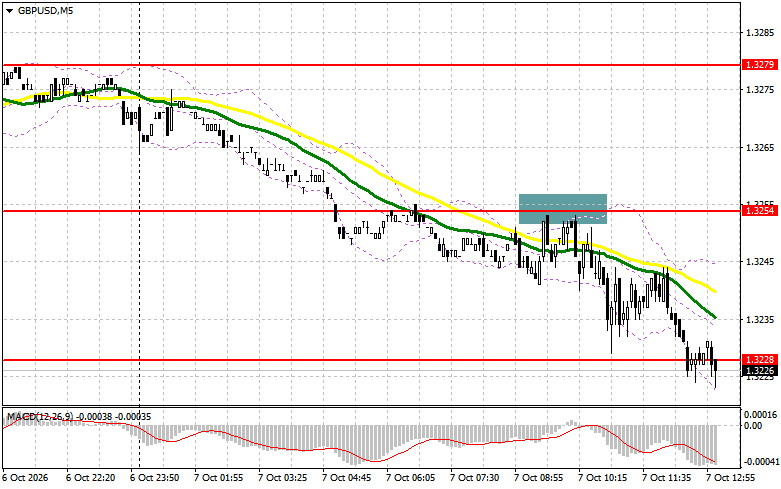
Task: Select the MACD zero level label 0.00
Action: coord(753,426)
